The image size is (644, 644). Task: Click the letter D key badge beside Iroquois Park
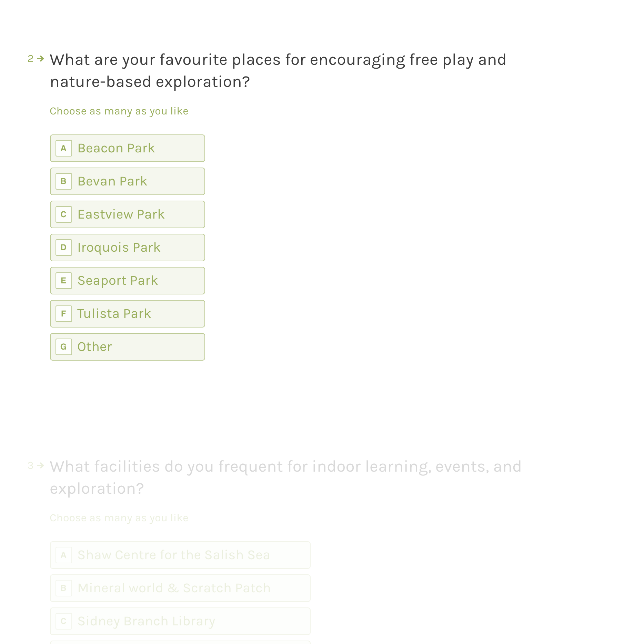point(64,248)
